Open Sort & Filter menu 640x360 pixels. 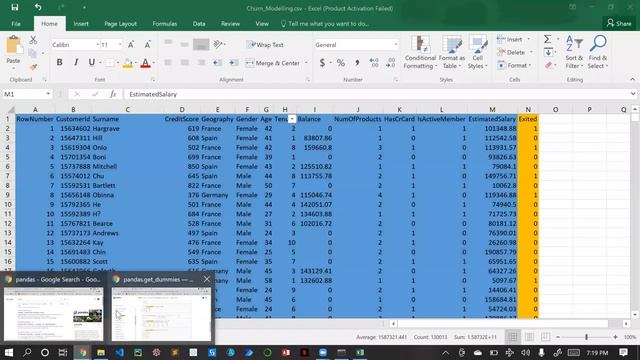tap(574, 52)
